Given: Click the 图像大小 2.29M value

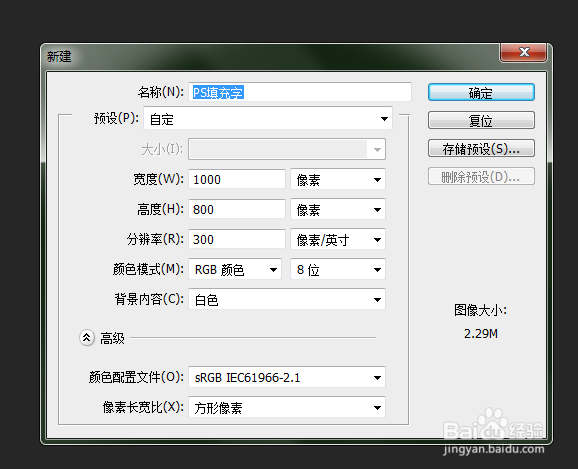Looking at the screenshot, I should tap(481, 334).
